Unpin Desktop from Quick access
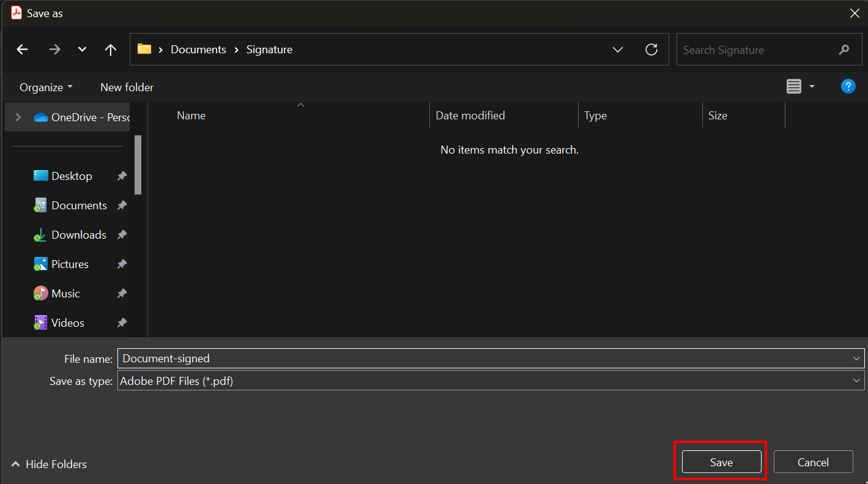This screenshot has width=868, height=484. [122, 176]
